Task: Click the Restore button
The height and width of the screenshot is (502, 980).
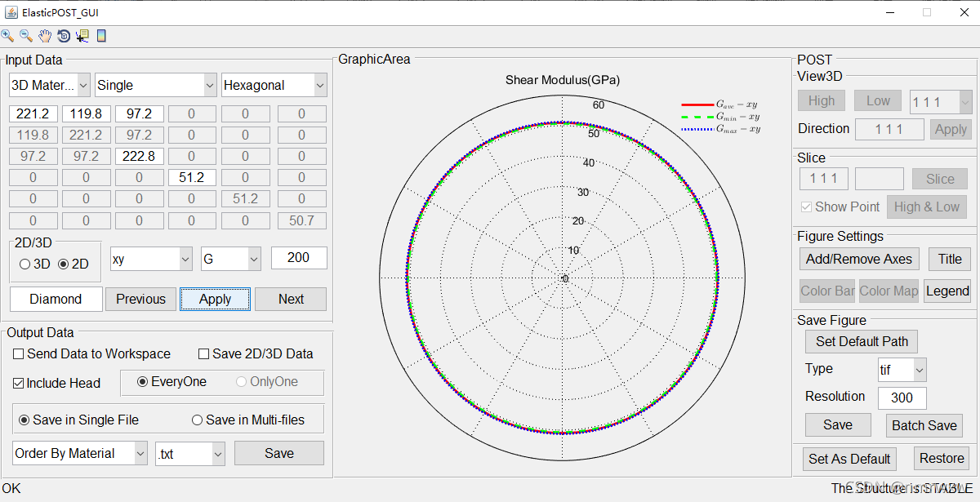Action: pos(942,459)
